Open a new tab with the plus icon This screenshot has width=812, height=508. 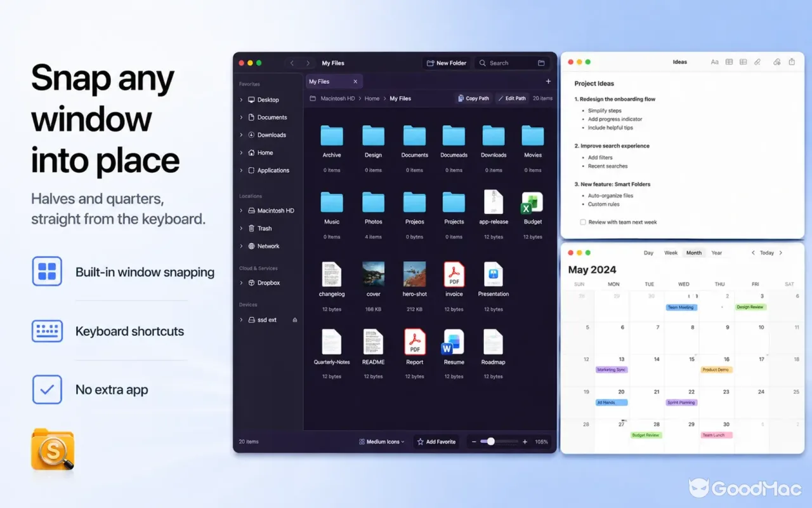pyautogui.click(x=548, y=81)
